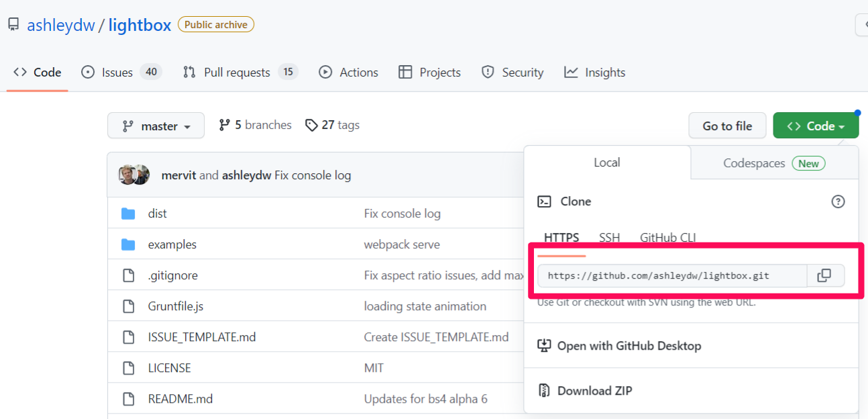Image resolution: width=868 pixels, height=419 pixels.
Task: Open the 'MIT' commit message
Action: tap(374, 368)
